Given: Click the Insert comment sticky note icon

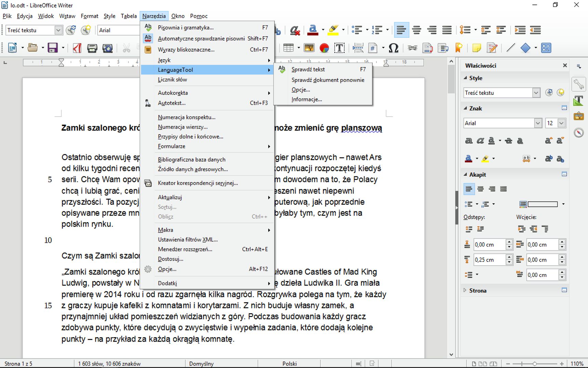Looking at the screenshot, I should [477, 48].
